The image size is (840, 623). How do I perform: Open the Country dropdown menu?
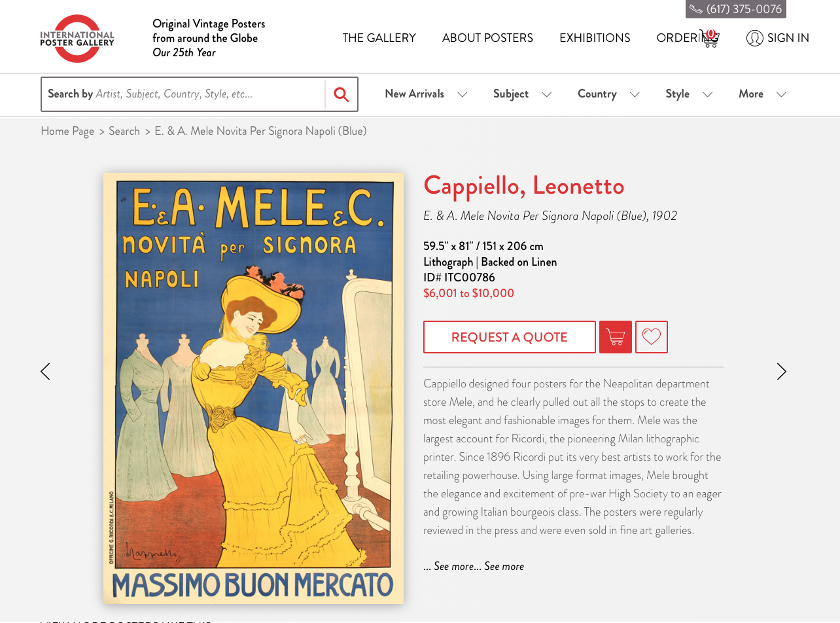click(x=608, y=94)
